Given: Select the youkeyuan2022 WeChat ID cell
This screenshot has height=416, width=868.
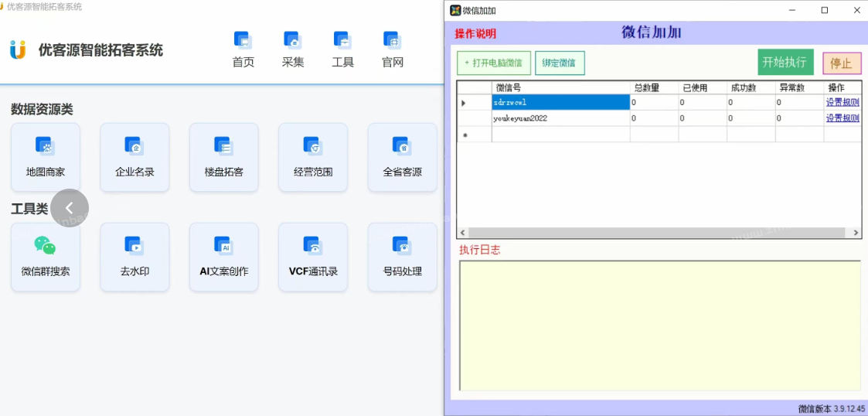Looking at the screenshot, I should (x=560, y=118).
